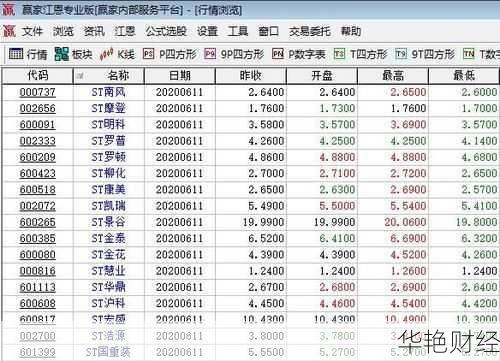Select the ST华鼎 name cell
The height and width of the screenshot is (361, 500).
pos(109,287)
